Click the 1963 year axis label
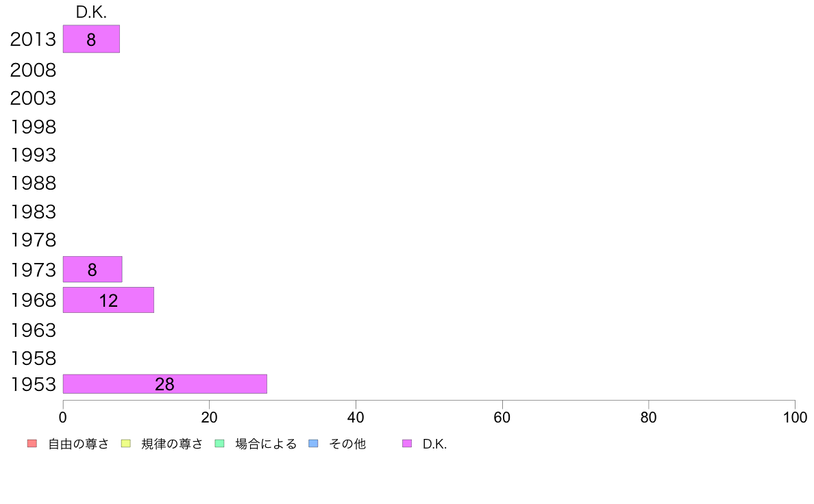The width and height of the screenshot is (814, 504). [33, 330]
